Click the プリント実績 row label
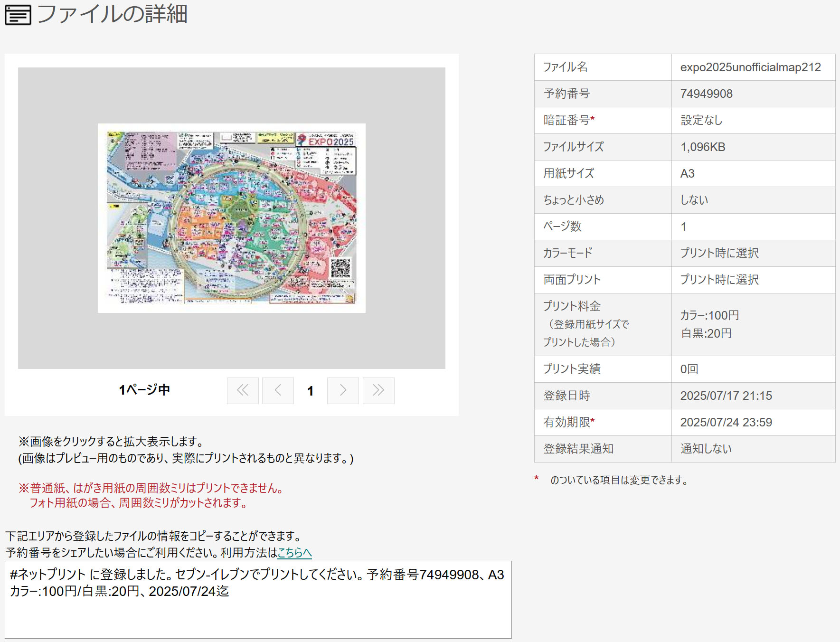Image resolution: width=840 pixels, height=642 pixels. 572,369
